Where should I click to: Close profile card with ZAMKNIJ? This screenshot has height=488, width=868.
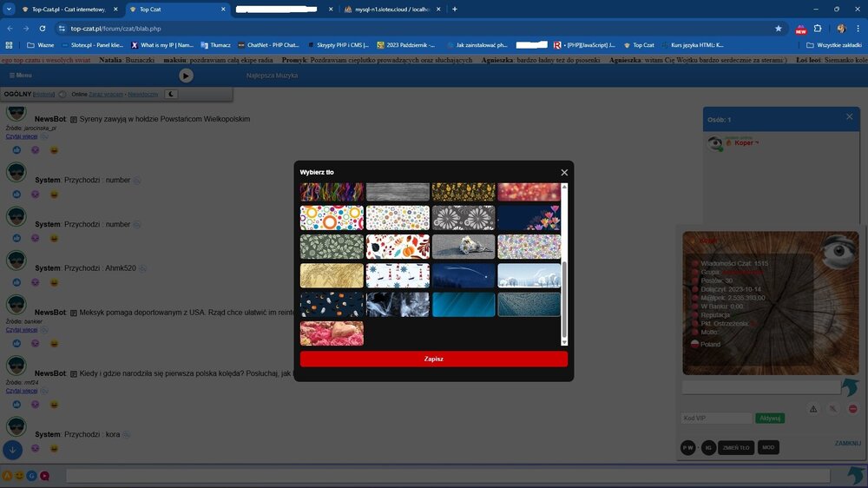point(847,443)
